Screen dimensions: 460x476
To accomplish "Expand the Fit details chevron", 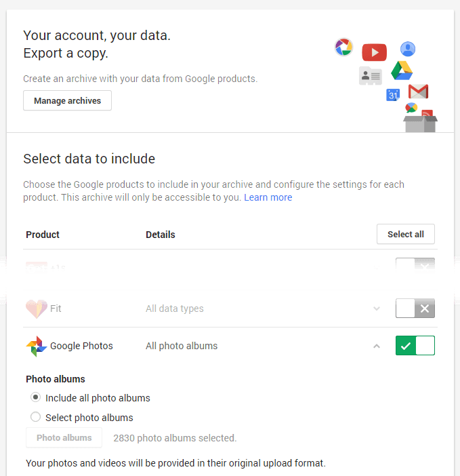I will pos(377,309).
